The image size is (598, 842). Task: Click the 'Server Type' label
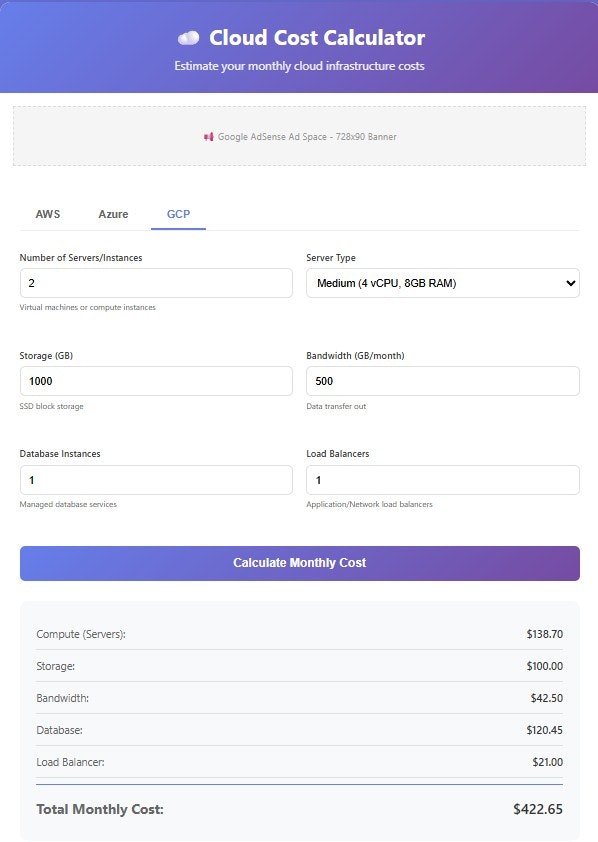tap(331, 258)
